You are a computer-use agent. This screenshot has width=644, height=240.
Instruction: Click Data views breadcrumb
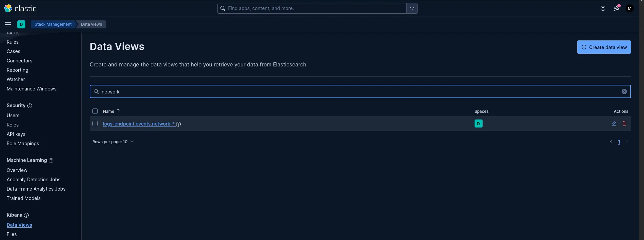(x=91, y=24)
